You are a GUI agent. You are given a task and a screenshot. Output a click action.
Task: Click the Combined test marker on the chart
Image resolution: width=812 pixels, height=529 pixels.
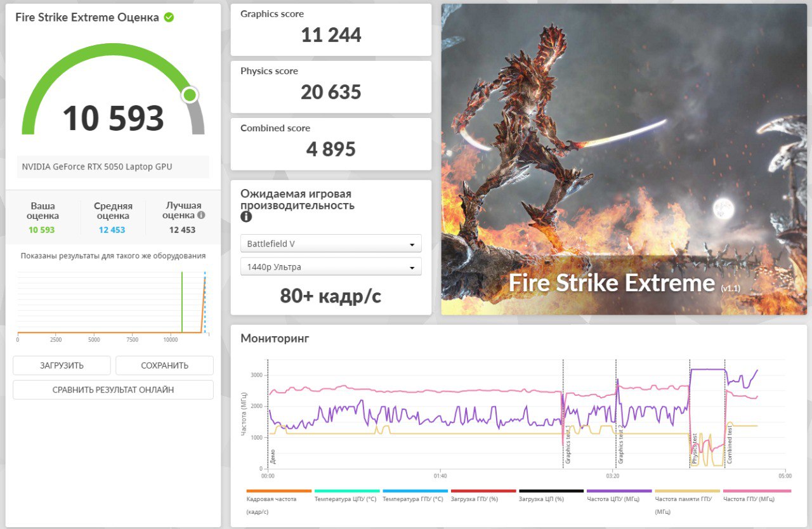pyautogui.click(x=730, y=445)
